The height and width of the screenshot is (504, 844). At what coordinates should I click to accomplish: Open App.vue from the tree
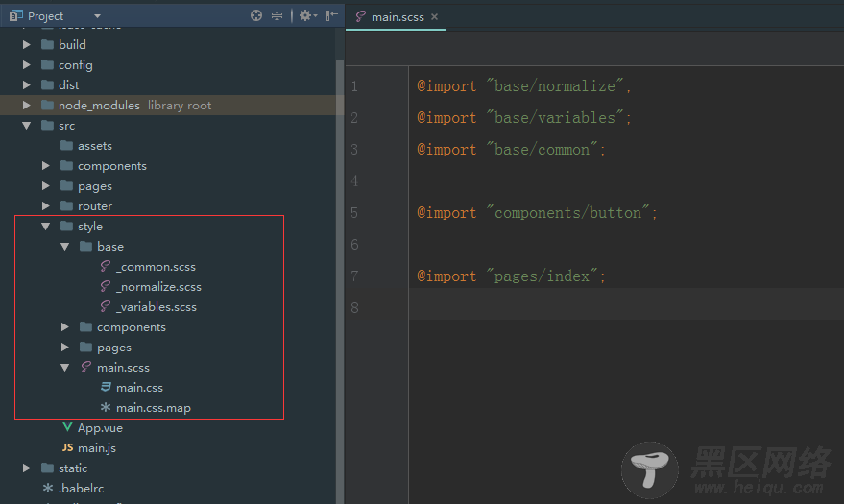pos(100,428)
